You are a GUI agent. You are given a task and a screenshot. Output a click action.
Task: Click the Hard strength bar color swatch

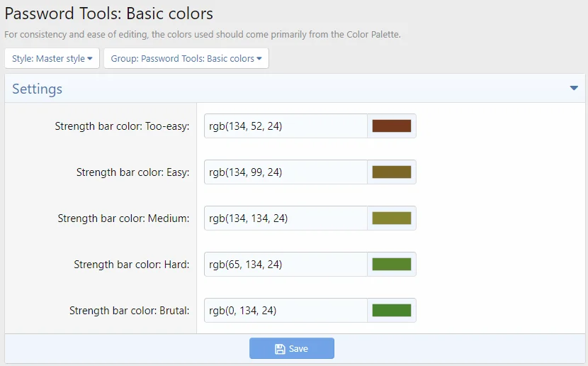(392, 265)
